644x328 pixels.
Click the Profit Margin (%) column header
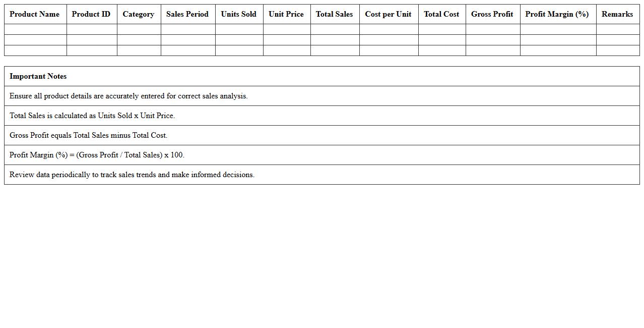point(557,14)
